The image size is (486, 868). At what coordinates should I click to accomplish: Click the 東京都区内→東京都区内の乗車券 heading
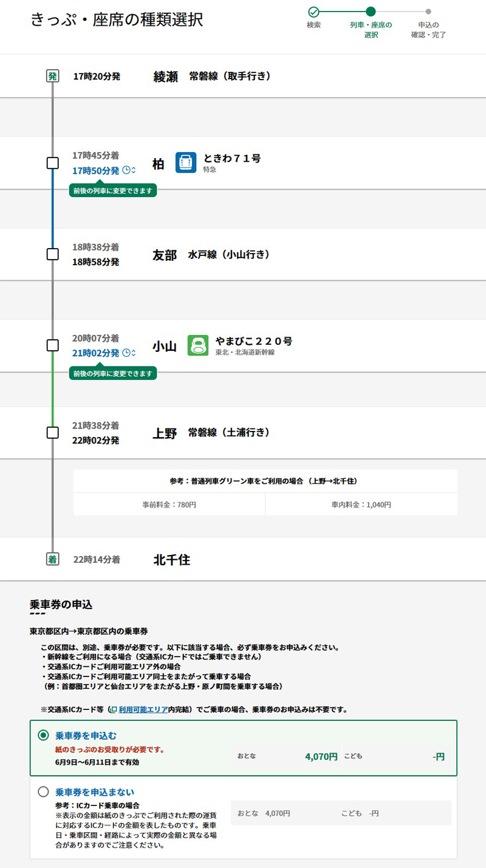tap(89, 632)
